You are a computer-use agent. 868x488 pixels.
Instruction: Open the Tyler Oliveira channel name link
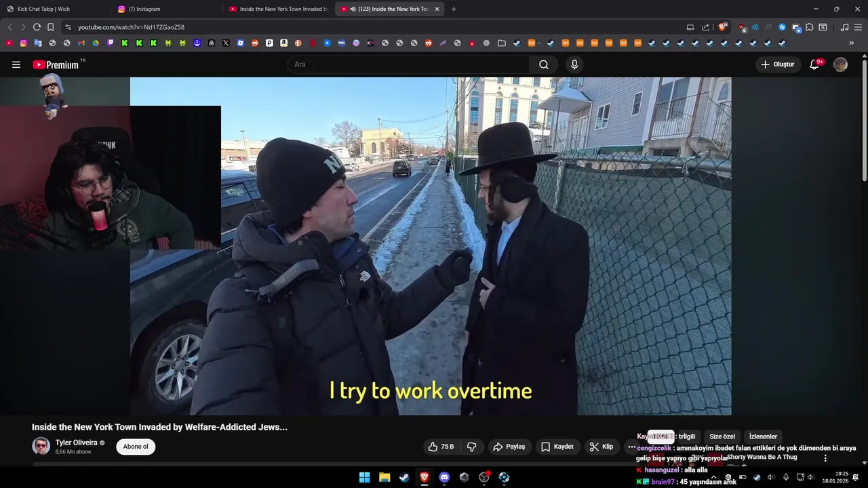pyautogui.click(x=76, y=443)
